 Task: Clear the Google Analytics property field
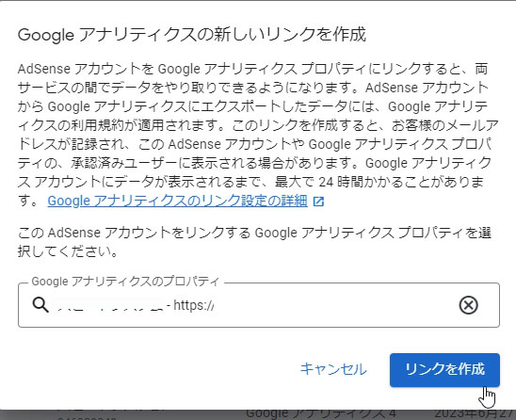(x=468, y=305)
